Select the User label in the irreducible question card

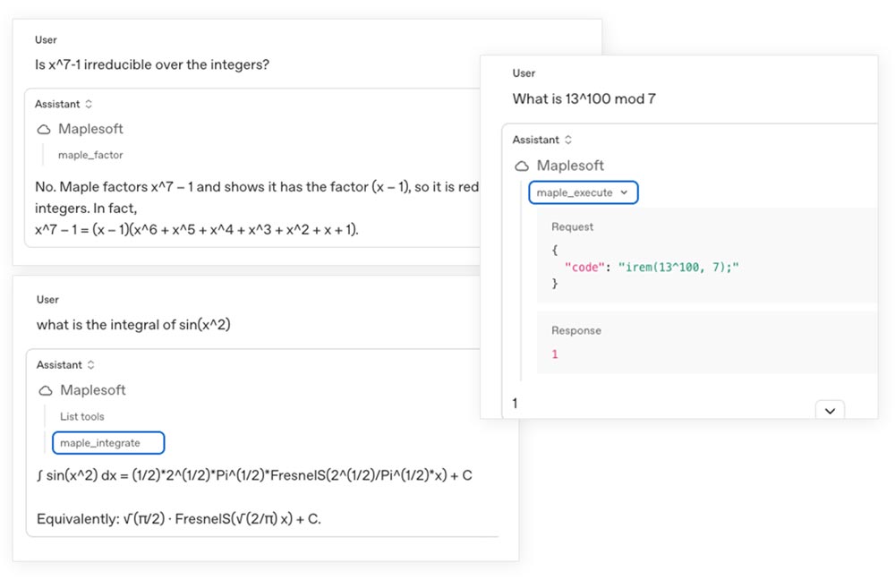(x=46, y=39)
